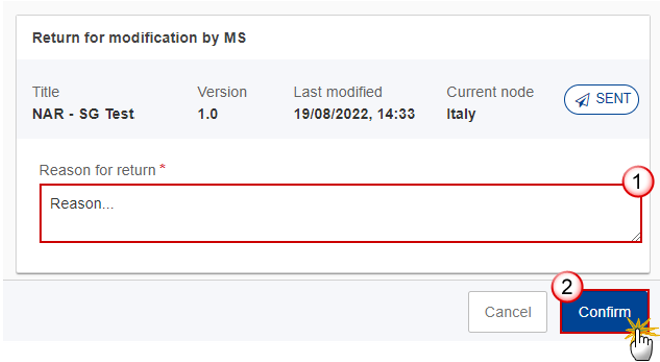Click the 'Current node' column label

click(x=490, y=92)
